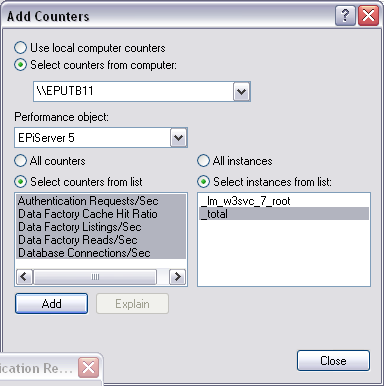Enable the All counters radio button

point(20,161)
